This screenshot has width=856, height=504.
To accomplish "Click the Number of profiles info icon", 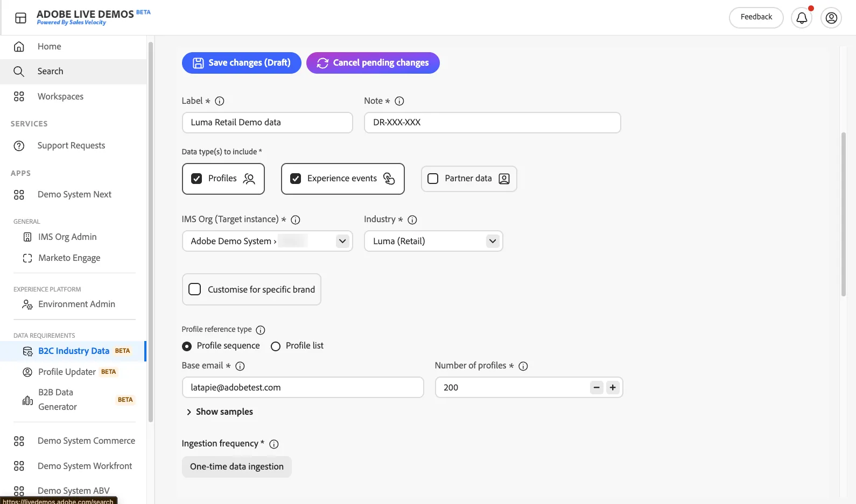I will pyautogui.click(x=523, y=366).
